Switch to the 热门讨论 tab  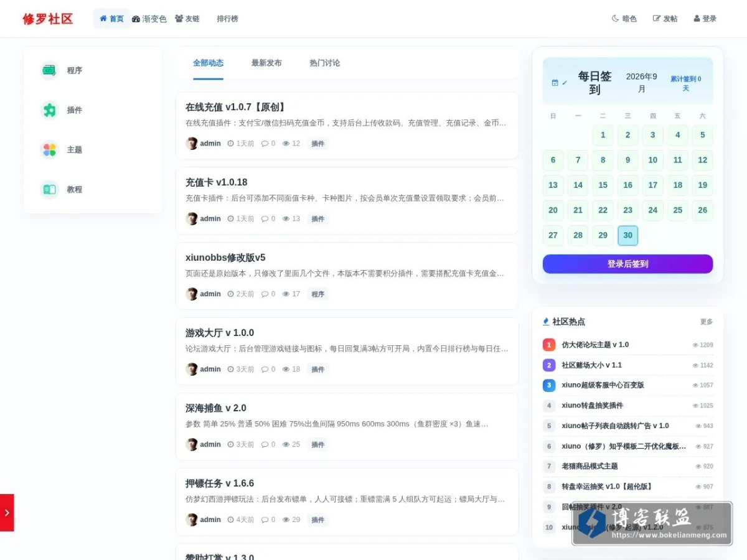click(x=325, y=63)
